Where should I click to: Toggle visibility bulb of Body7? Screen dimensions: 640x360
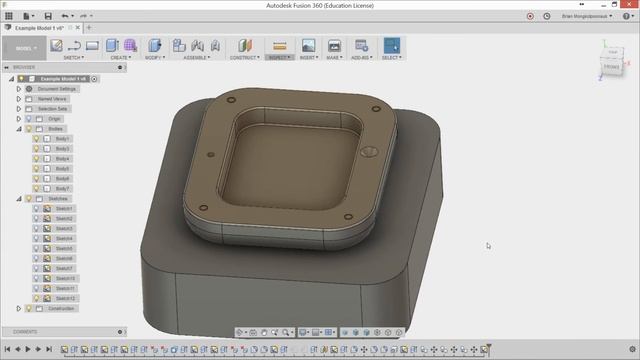36,189
